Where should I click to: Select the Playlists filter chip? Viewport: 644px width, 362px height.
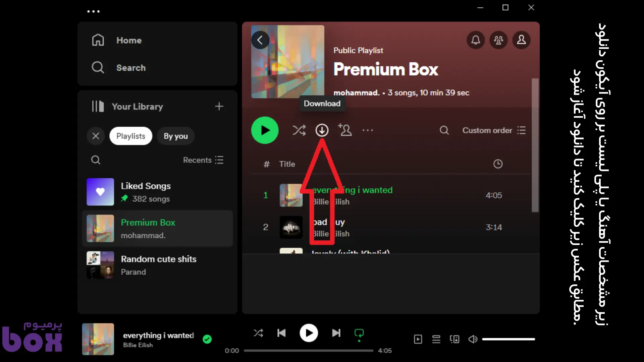pyautogui.click(x=131, y=136)
